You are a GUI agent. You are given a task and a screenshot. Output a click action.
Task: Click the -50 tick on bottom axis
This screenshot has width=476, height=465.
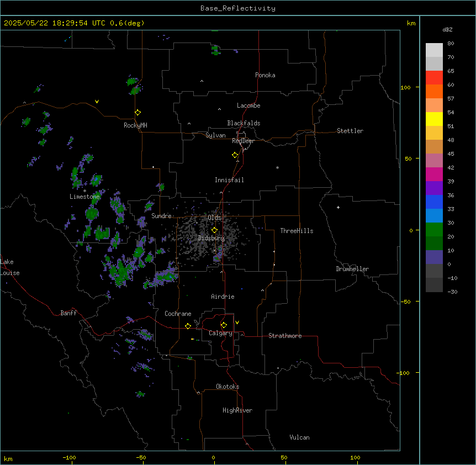pos(141,457)
